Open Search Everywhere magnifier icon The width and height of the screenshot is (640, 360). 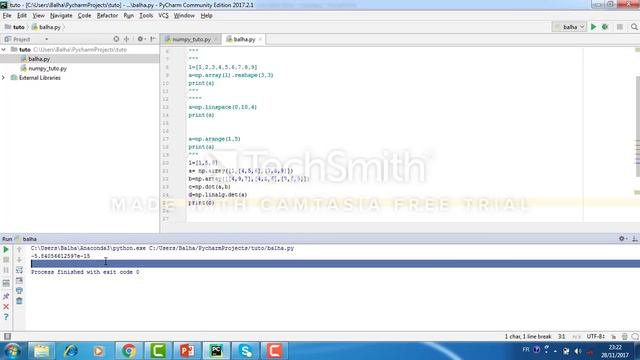(634, 27)
